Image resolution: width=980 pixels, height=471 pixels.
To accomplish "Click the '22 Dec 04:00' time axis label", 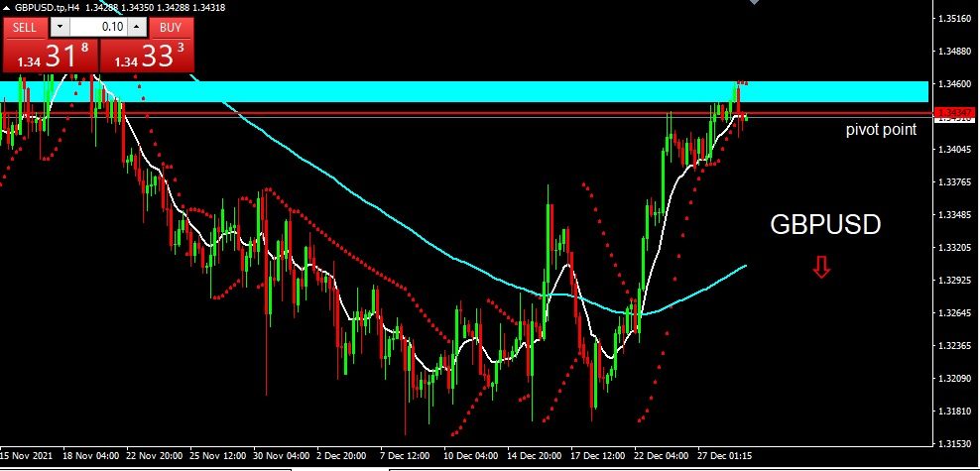I will [662, 456].
